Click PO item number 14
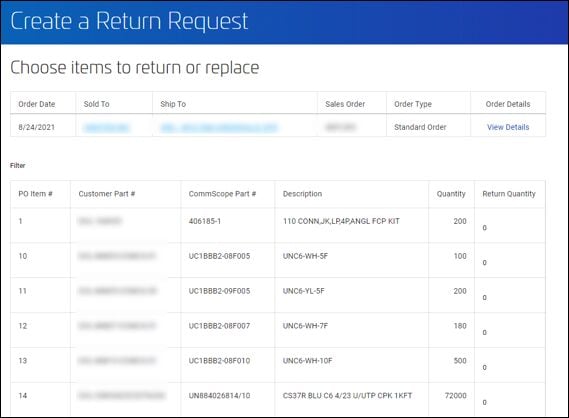The width and height of the screenshot is (569, 418). coord(22,396)
